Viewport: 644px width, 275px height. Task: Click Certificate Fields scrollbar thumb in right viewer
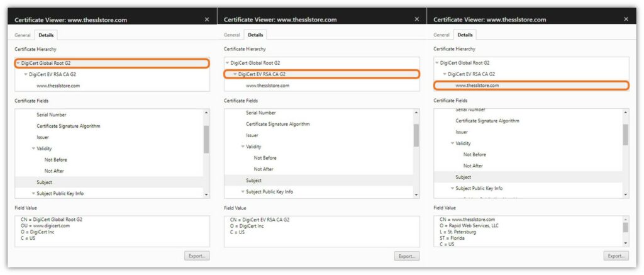[x=626, y=135]
